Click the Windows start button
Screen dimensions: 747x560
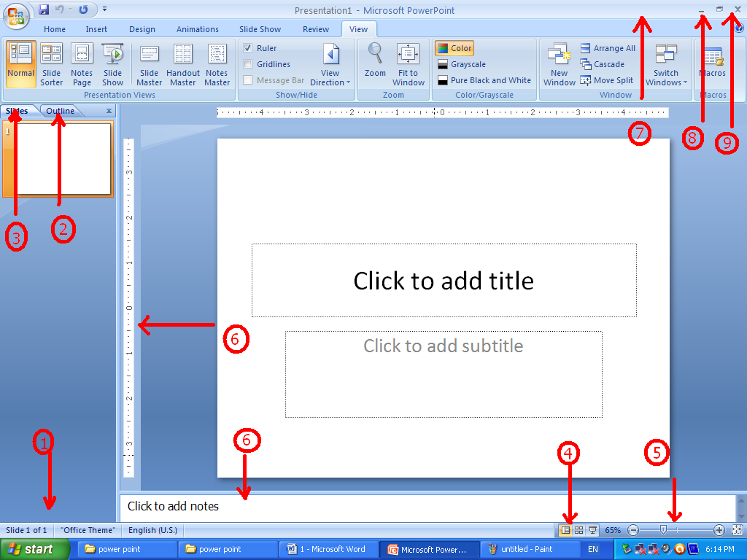point(35,550)
